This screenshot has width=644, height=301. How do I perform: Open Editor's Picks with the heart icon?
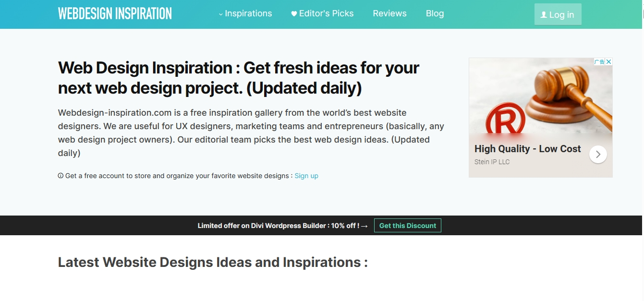click(x=322, y=13)
